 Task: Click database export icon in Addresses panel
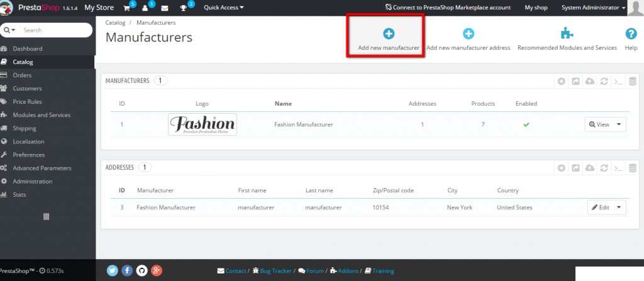coord(633,168)
